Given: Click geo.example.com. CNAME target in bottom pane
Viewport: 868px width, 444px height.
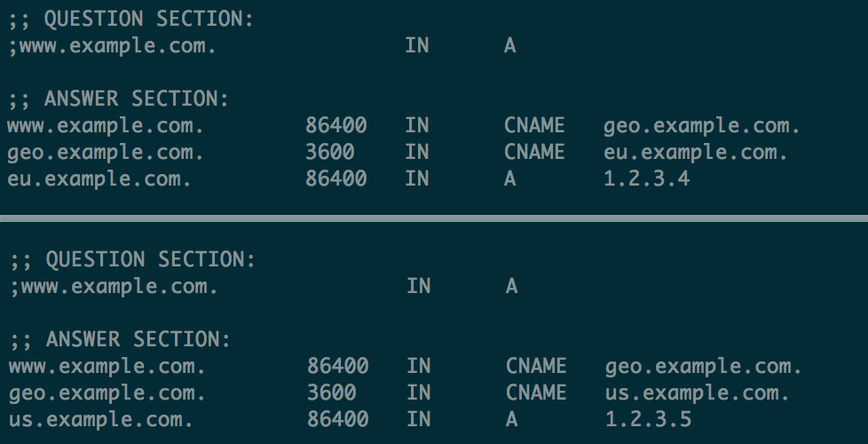Looking at the screenshot, I should (704, 366).
